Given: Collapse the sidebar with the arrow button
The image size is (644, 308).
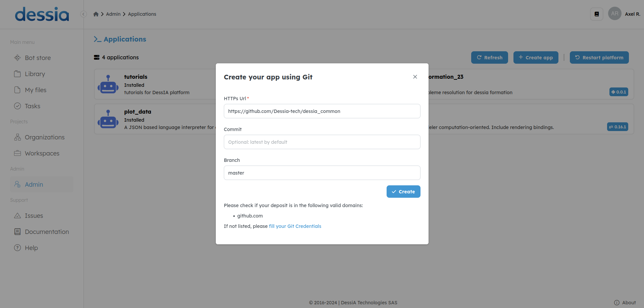Looking at the screenshot, I should click(x=84, y=14).
